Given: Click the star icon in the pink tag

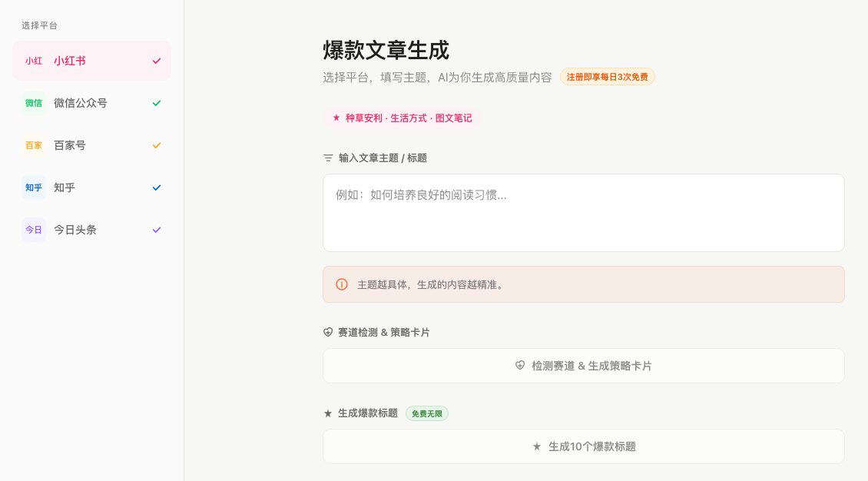Looking at the screenshot, I should (336, 118).
